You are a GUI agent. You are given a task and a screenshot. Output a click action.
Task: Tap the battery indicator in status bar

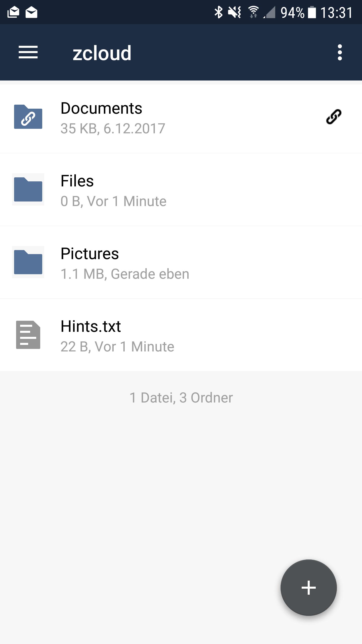pos(312,12)
